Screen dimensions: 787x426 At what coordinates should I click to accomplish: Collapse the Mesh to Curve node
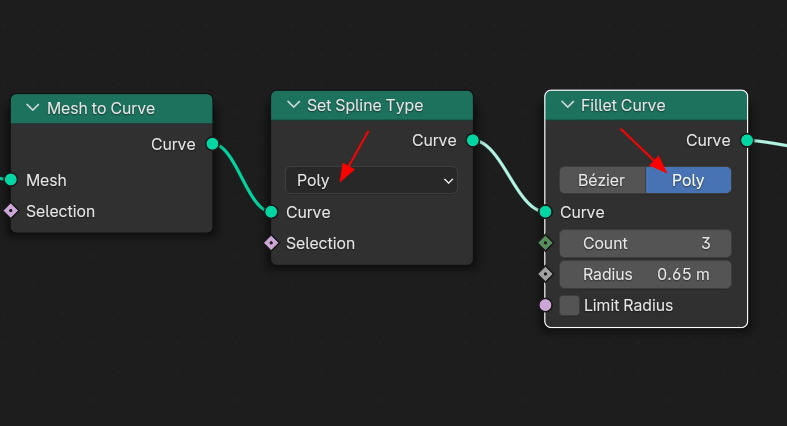pos(33,108)
